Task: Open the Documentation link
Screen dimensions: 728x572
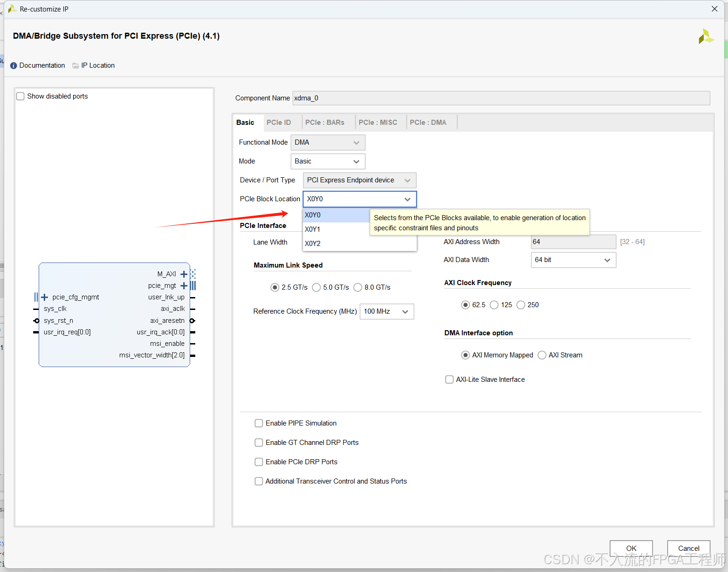Action: point(42,65)
